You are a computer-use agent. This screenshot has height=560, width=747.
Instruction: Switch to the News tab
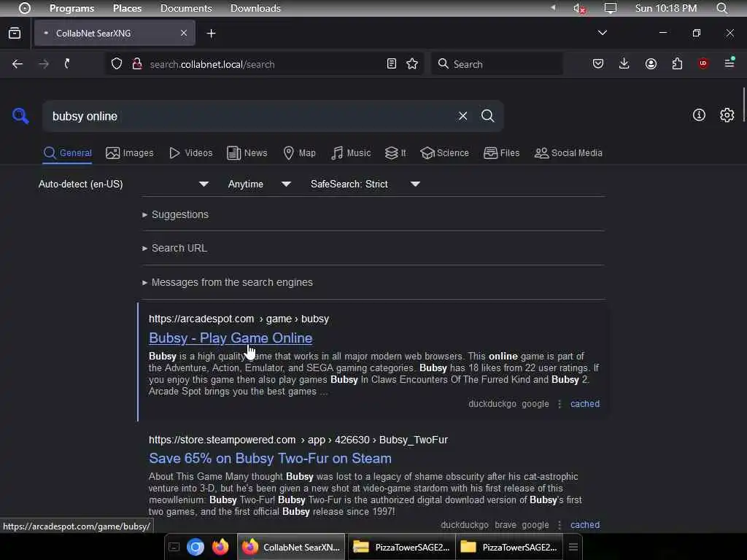(x=247, y=153)
